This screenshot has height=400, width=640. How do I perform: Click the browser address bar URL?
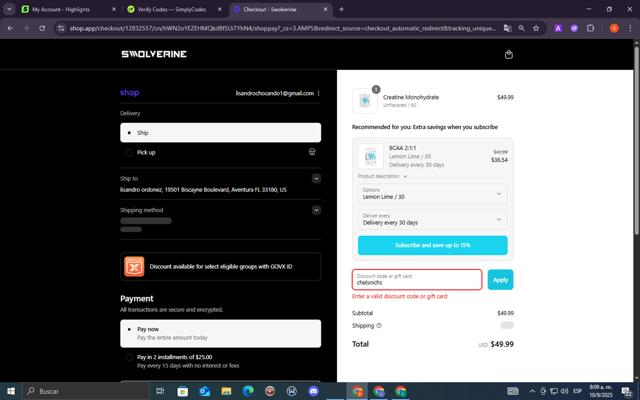pyautogui.click(x=282, y=28)
